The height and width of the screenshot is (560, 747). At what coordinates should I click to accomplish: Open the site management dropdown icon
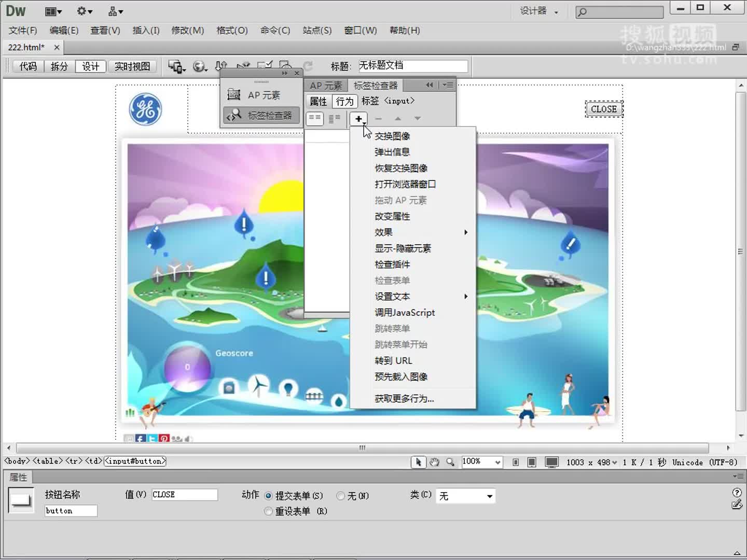(116, 11)
